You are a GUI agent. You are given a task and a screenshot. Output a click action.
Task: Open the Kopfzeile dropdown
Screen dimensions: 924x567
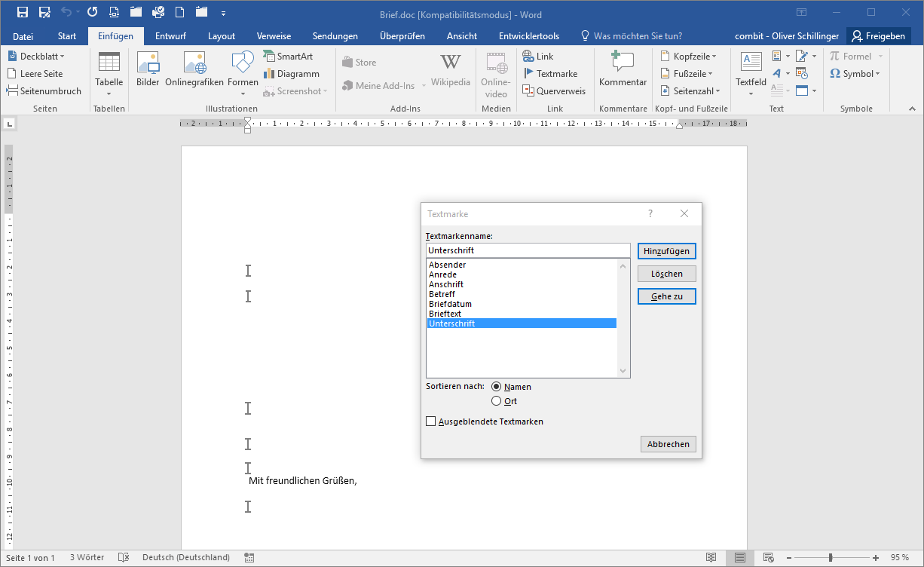click(689, 57)
